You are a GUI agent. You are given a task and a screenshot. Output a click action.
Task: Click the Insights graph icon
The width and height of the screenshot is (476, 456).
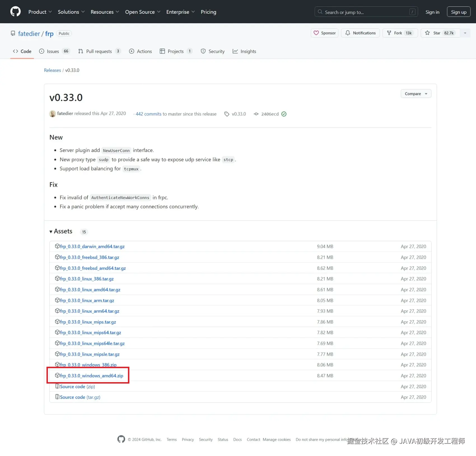point(235,51)
